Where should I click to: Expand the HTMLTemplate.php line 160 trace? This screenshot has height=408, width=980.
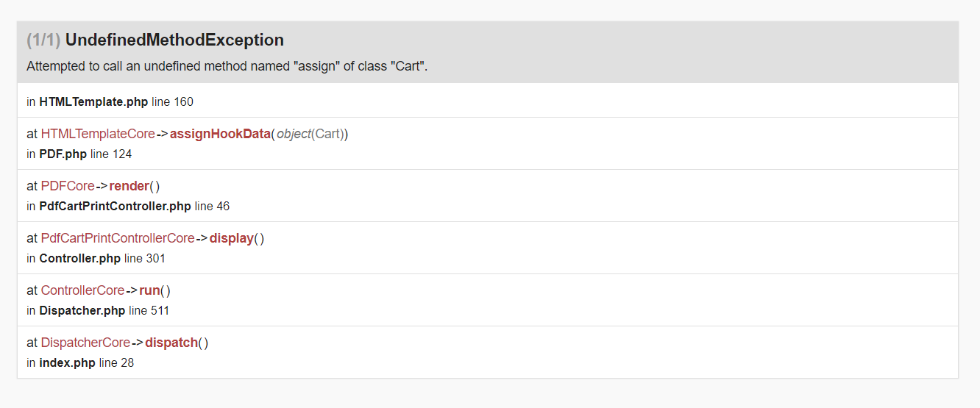tap(110, 101)
